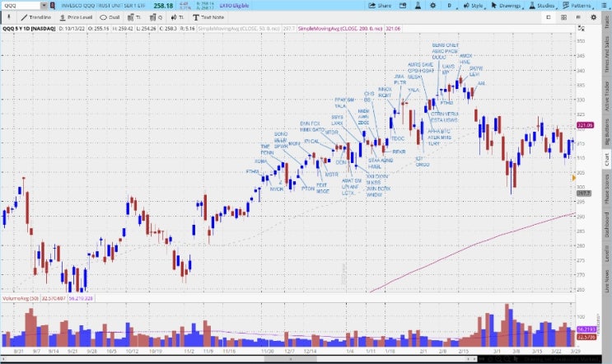Click the RFKR annotation label
This screenshot has height=364, width=612.
click(399, 152)
